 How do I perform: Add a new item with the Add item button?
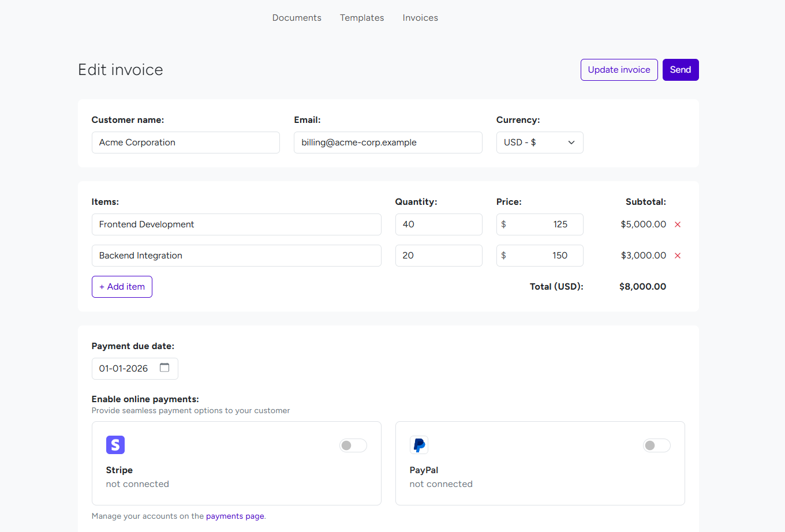click(122, 287)
